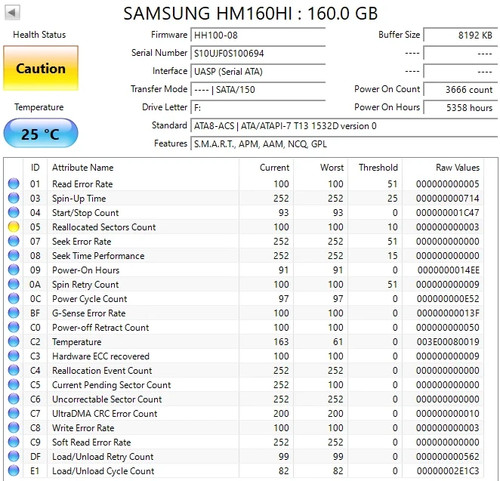
Task: Click threshold value 10 for Reallocated Sectors Count
Action: coord(392,227)
